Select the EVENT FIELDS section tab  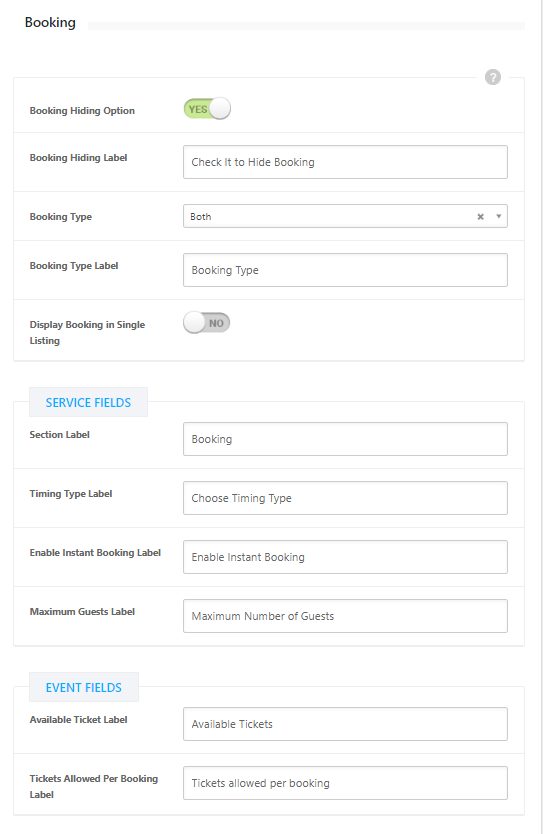[84, 688]
